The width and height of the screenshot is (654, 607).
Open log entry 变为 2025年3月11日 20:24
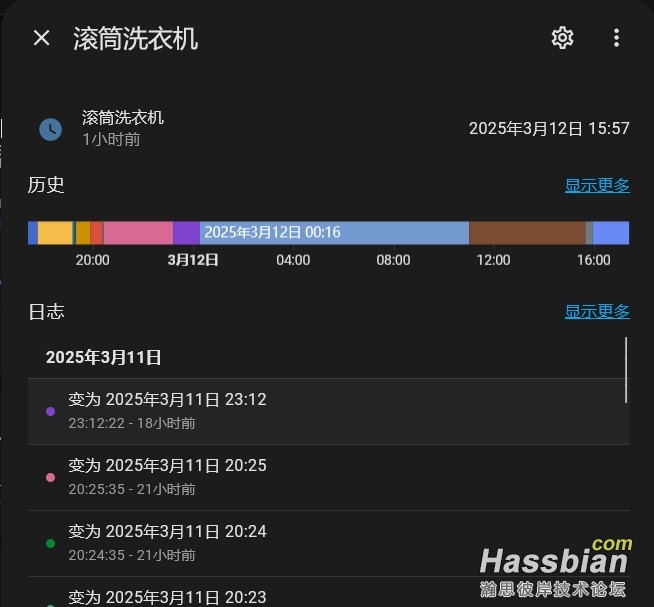pos(329,543)
